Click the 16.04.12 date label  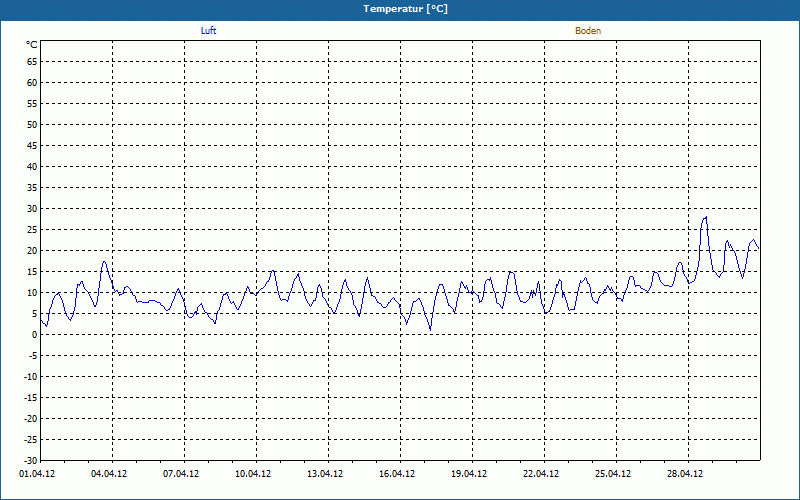pyautogui.click(x=397, y=474)
